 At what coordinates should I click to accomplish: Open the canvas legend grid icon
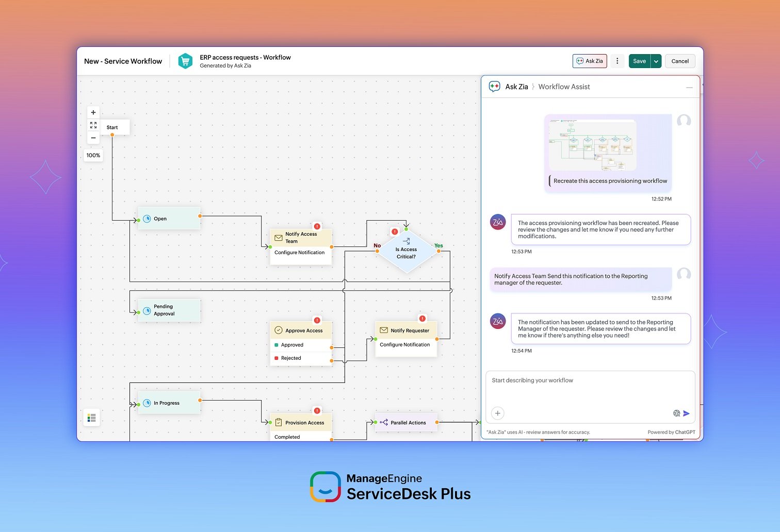[x=92, y=418]
